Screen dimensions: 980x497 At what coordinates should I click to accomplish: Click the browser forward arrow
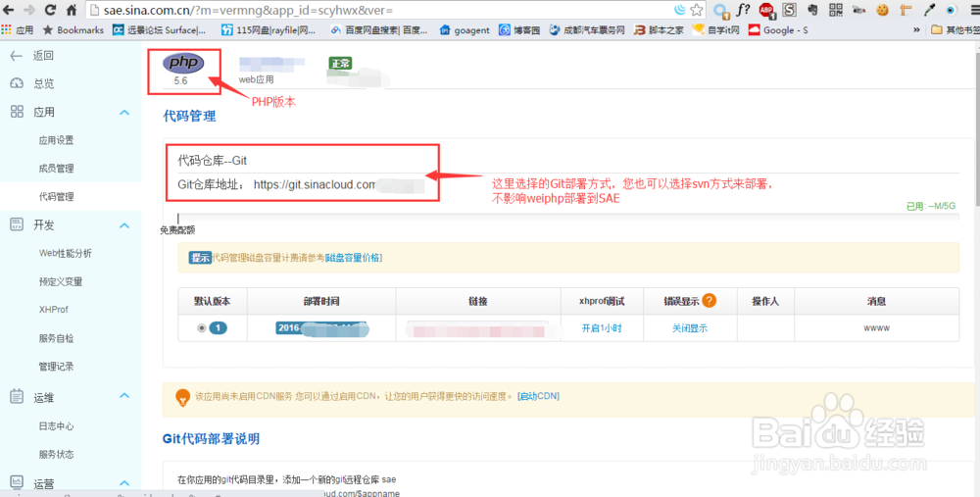(29, 10)
